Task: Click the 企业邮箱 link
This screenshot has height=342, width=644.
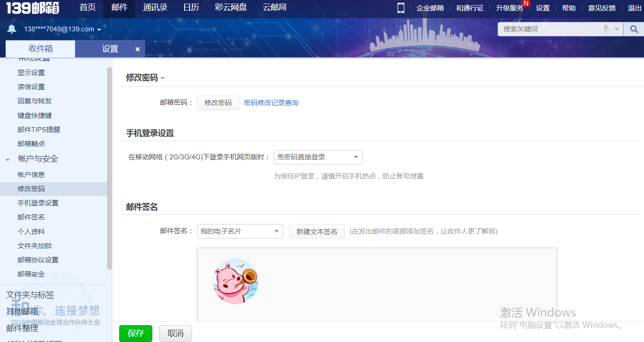Action: (x=430, y=8)
